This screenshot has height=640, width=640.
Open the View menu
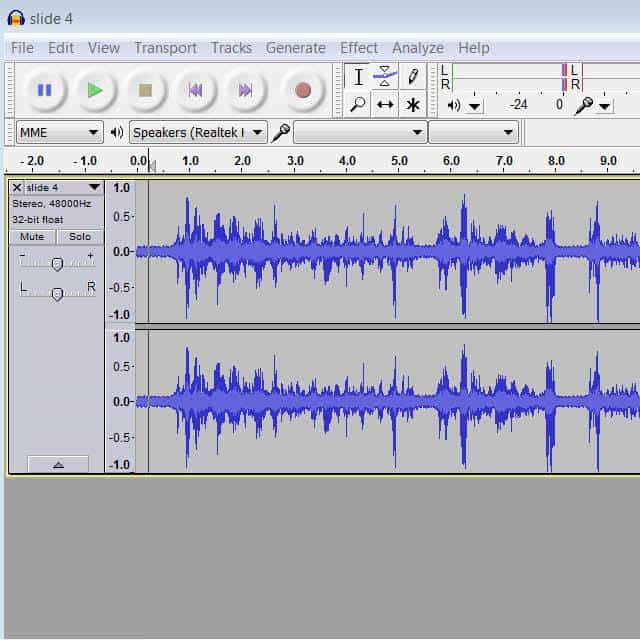click(104, 48)
